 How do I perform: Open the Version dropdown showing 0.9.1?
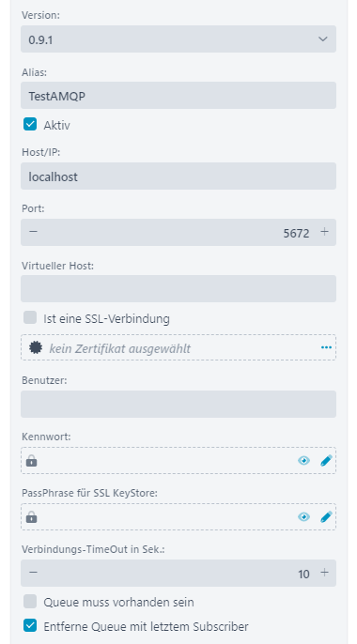click(x=178, y=39)
